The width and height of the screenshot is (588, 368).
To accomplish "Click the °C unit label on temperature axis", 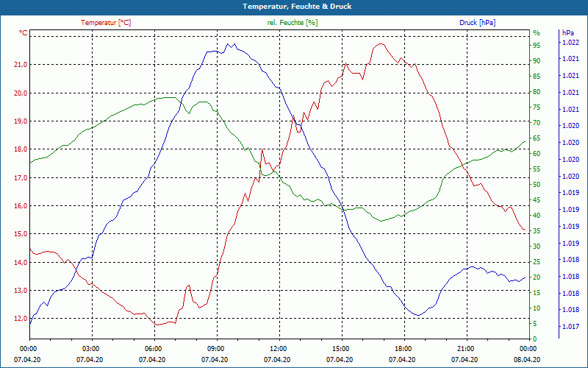I will [24, 33].
